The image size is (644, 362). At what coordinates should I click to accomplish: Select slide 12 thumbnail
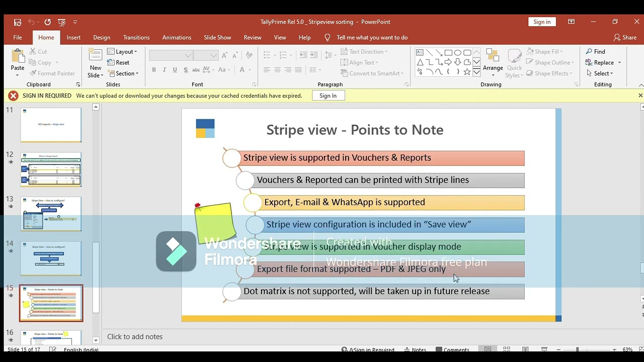coord(51,169)
